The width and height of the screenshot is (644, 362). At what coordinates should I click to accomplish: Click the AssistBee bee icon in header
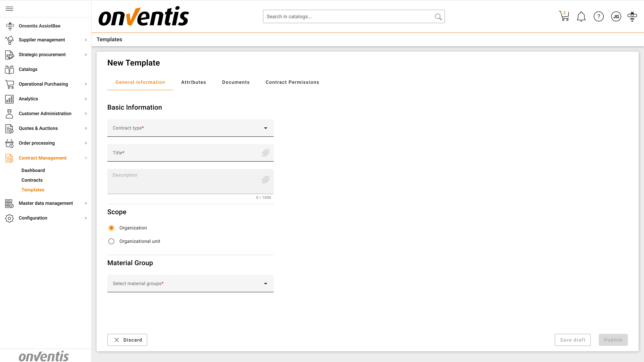(632, 16)
